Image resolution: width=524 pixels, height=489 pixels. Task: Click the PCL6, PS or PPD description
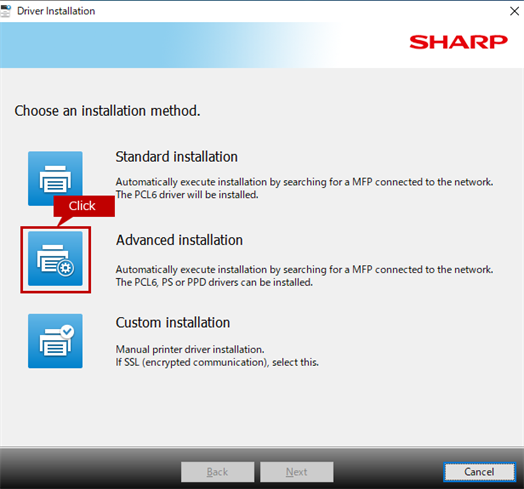pos(214,282)
